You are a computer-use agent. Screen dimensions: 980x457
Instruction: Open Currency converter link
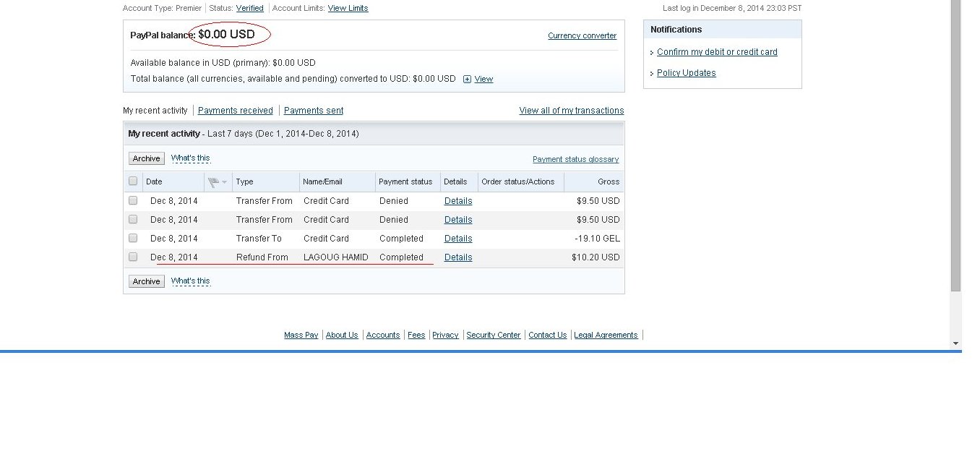click(x=583, y=35)
